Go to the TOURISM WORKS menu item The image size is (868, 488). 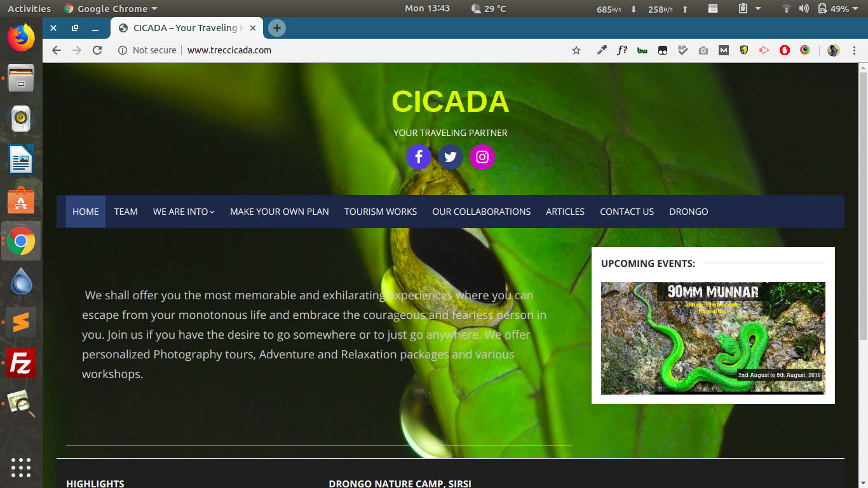(x=381, y=212)
